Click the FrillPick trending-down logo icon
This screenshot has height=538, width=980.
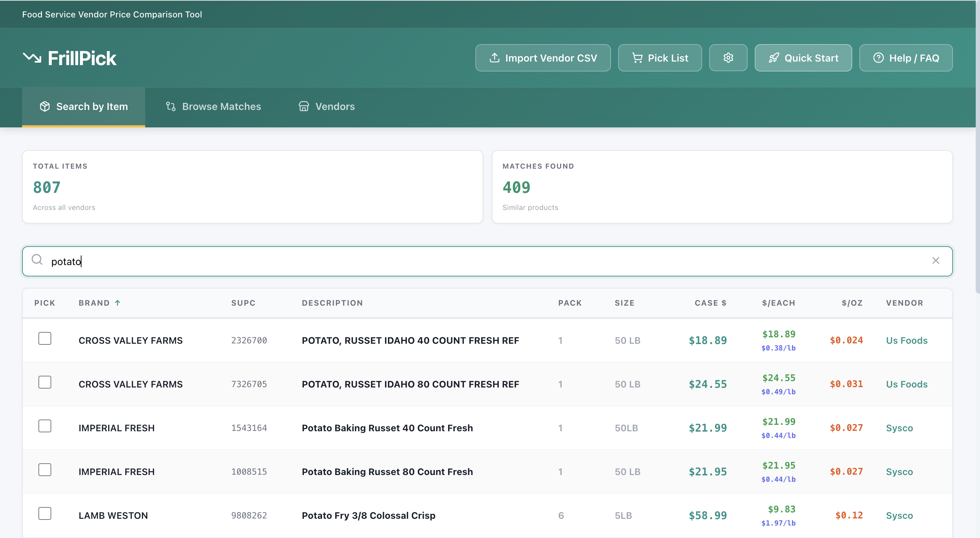point(32,58)
